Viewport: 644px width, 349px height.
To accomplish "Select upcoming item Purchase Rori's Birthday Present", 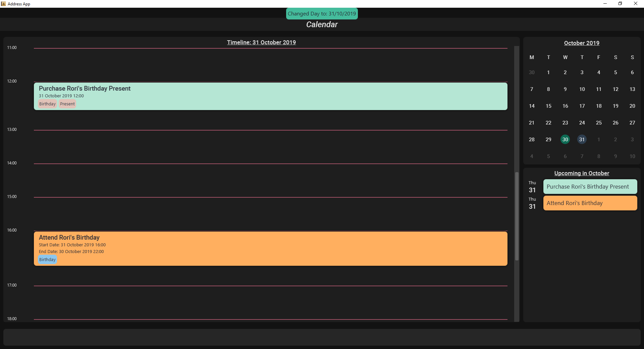I will pyautogui.click(x=590, y=187).
